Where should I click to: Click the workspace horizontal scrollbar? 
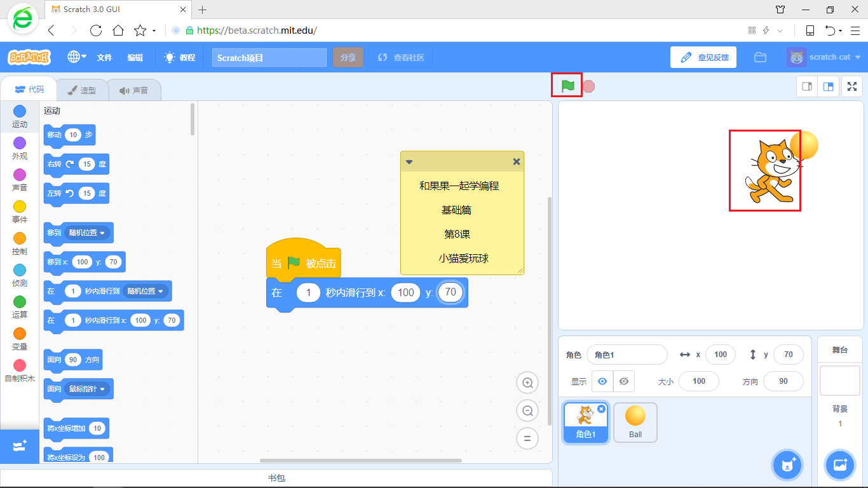(361, 461)
